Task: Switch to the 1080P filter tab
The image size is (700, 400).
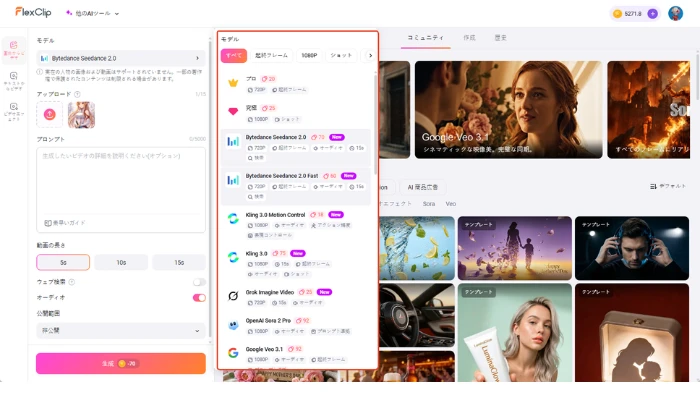Action: tap(309, 55)
